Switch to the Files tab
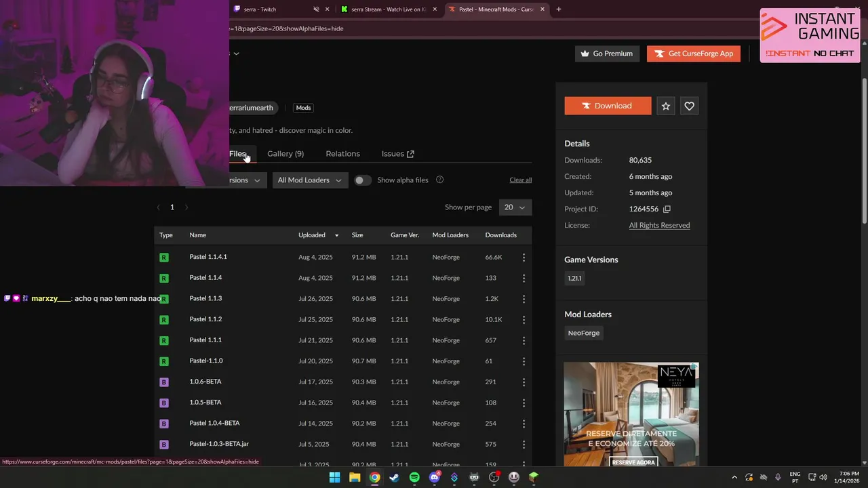The width and height of the screenshot is (868, 488). 237,154
